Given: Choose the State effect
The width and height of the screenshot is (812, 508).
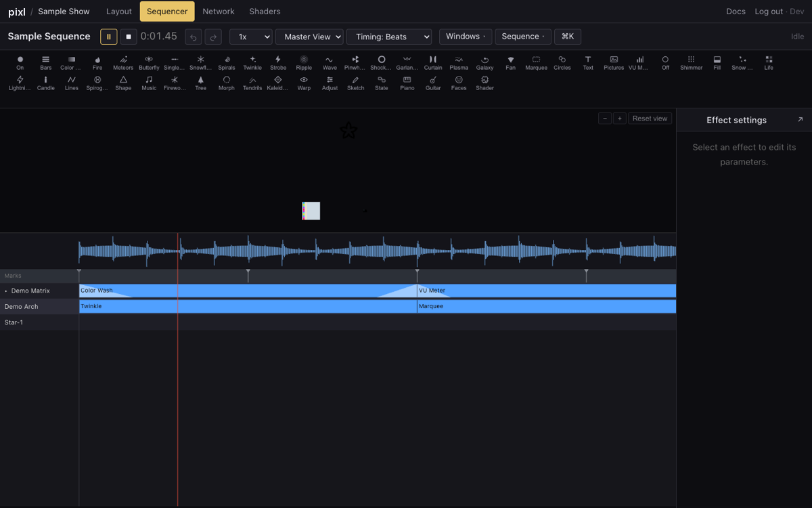Looking at the screenshot, I should tap(382, 83).
